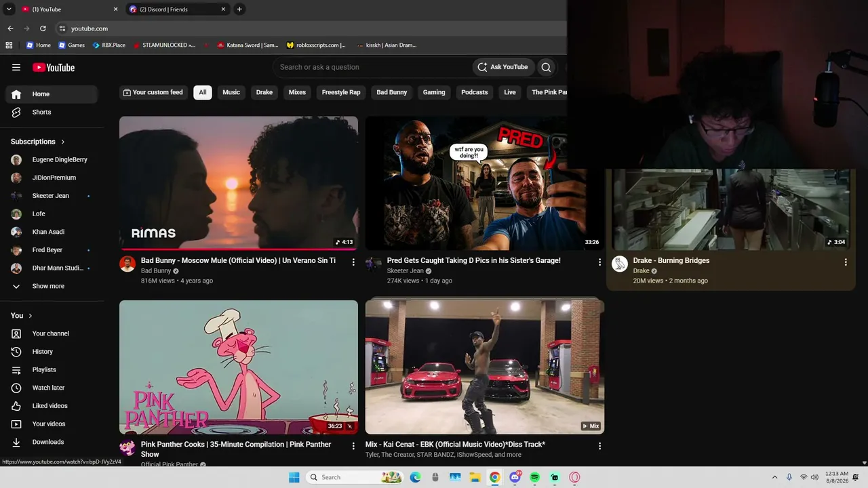Open Liked videos from the sidebar

point(52,406)
